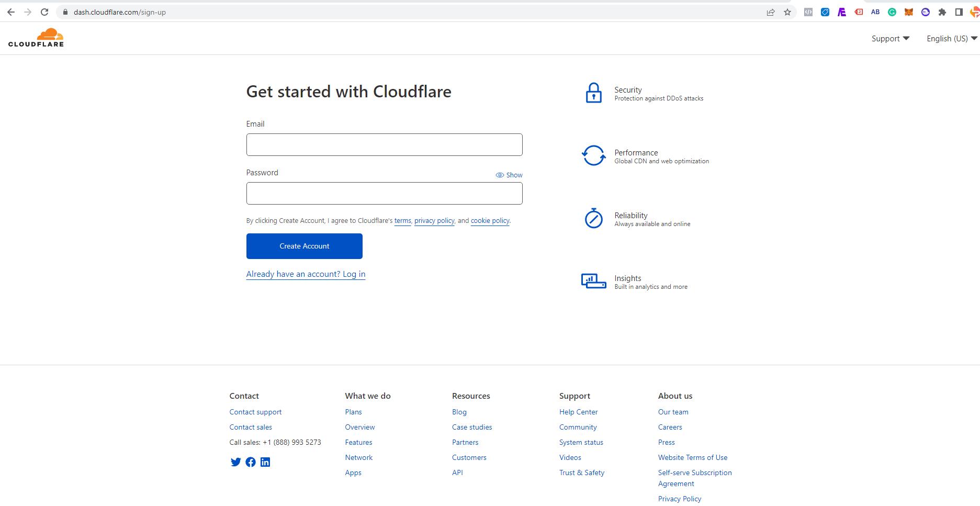980x506 pixels.
Task: Open the cookie policy link
Action: tap(490, 221)
